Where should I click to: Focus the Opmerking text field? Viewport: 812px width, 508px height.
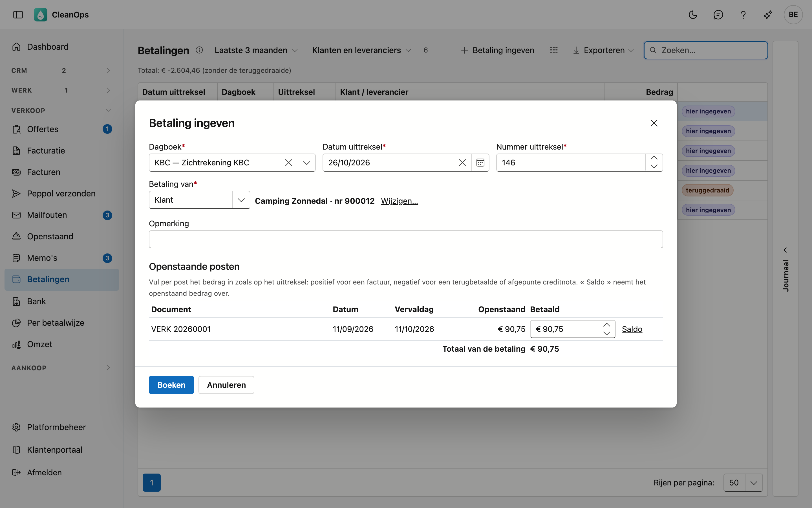pos(406,239)
